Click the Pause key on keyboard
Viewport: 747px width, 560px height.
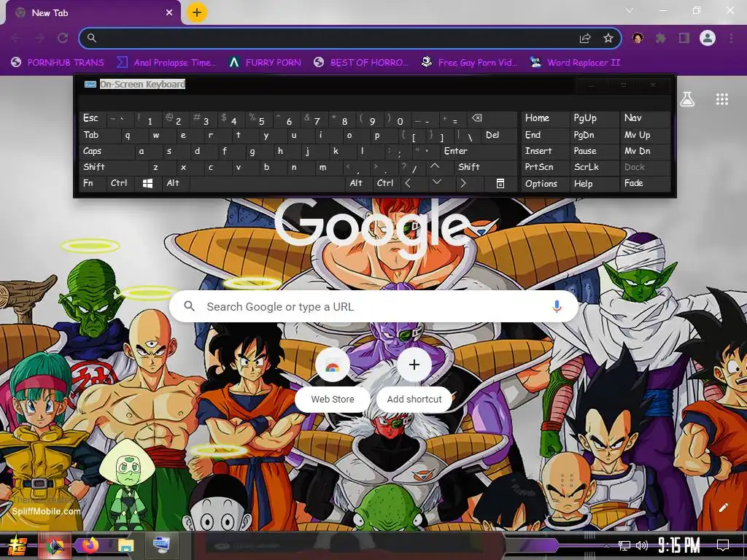(594, 151)
